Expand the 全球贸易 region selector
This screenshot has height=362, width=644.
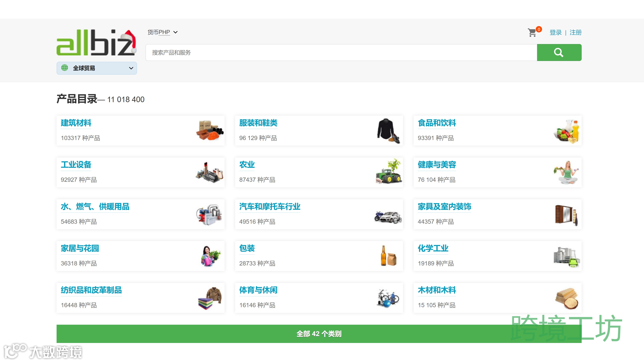(96, 68)
